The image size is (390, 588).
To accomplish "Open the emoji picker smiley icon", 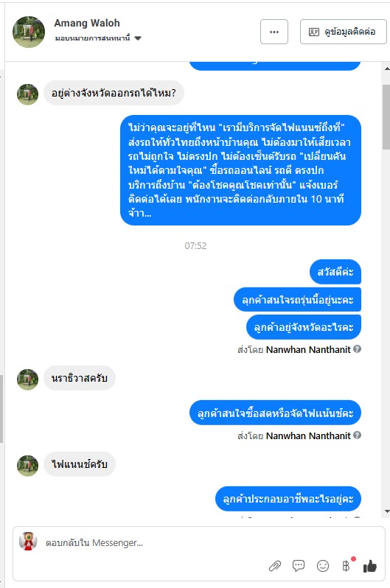I will (x=323, y=565).
